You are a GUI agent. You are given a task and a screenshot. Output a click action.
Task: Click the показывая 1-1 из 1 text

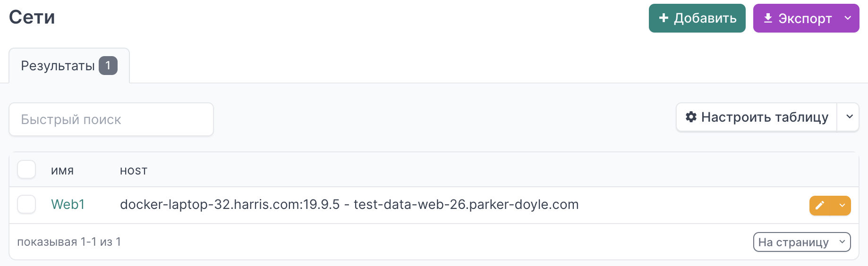point(69,242)
